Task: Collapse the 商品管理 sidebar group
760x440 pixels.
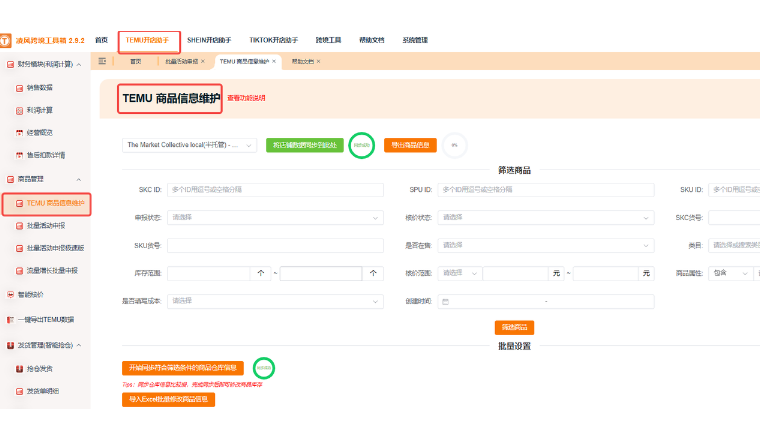Action: 79,180
